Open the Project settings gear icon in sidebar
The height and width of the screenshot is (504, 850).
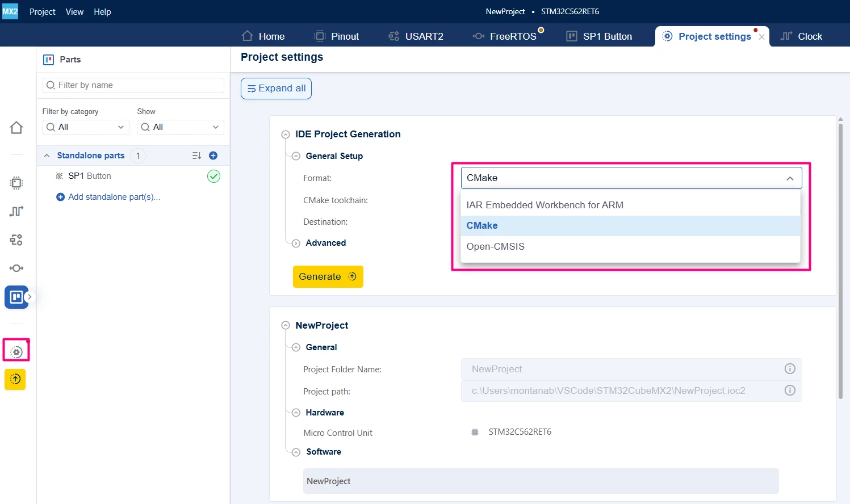point(16,352)
